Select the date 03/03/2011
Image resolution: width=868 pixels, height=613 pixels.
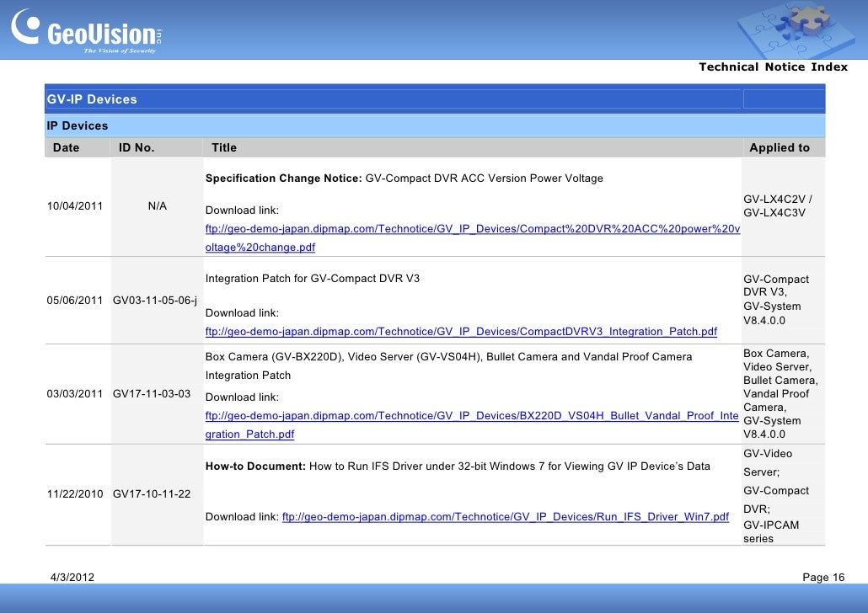tap(75, 394)
